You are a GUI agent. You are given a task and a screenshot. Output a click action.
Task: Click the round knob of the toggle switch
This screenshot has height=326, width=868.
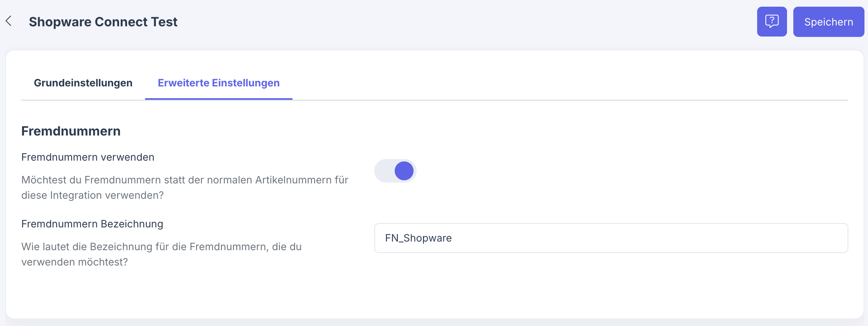pyautogui.click(x=404, y=171)
